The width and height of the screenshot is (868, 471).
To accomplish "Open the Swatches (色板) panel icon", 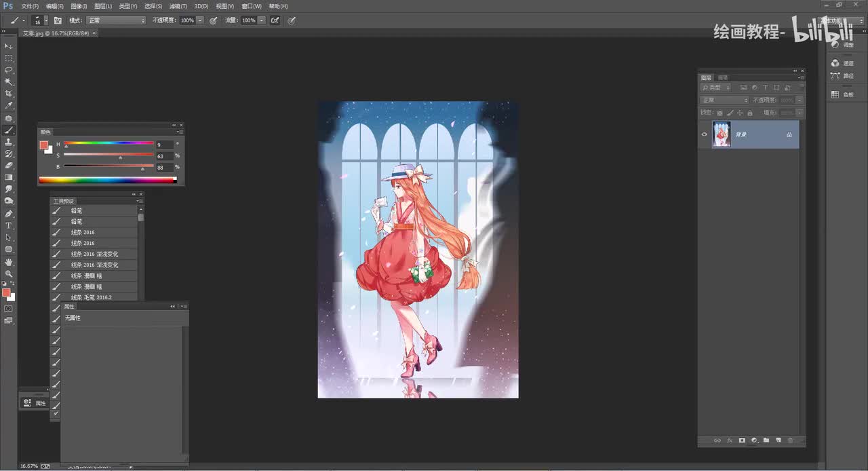I will tap(835, 94).
